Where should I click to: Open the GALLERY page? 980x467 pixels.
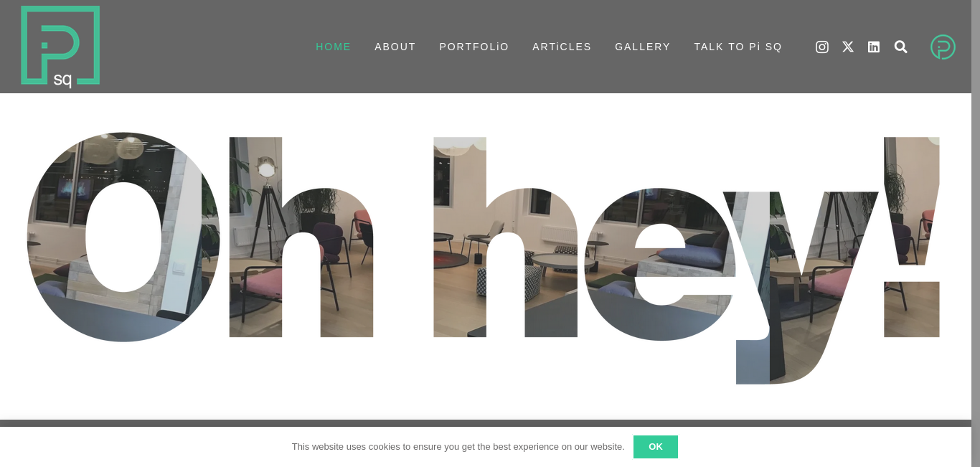[x=643, y=47]
